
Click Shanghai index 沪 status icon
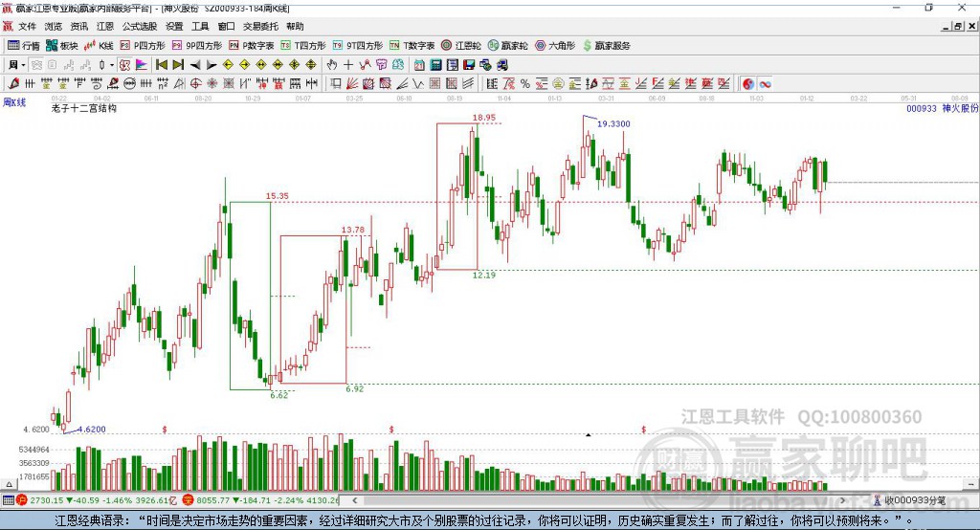pos(22,500)
